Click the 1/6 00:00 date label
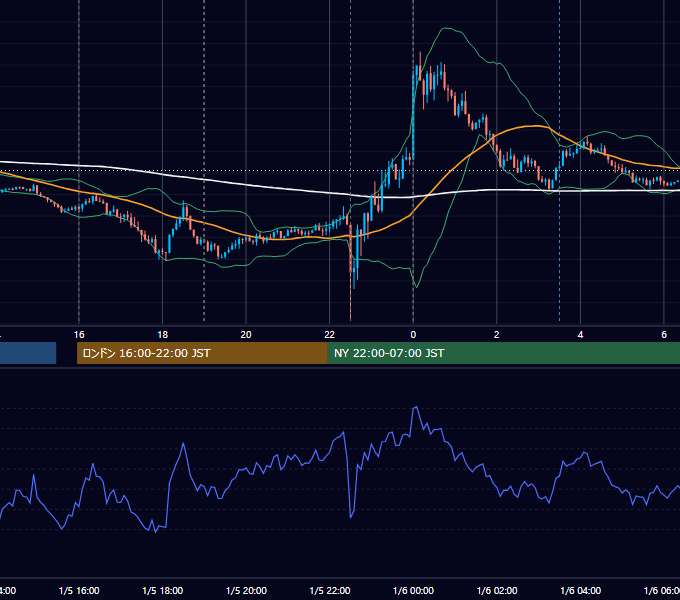Image resolution: width=680 pixels, height=600 pixels. (413, 590)
